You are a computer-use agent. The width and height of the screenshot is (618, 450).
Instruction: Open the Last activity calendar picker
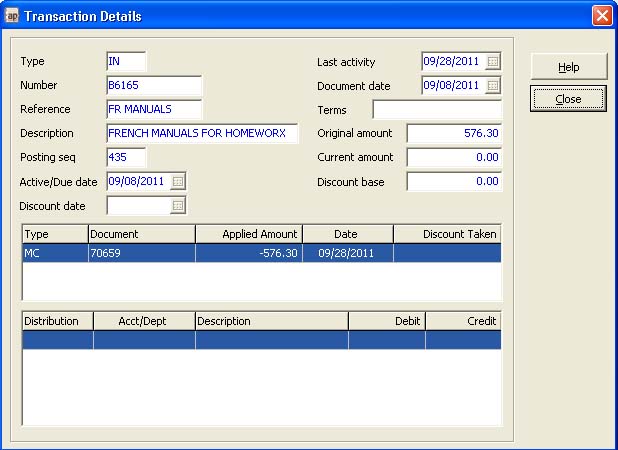click(492, 62)
